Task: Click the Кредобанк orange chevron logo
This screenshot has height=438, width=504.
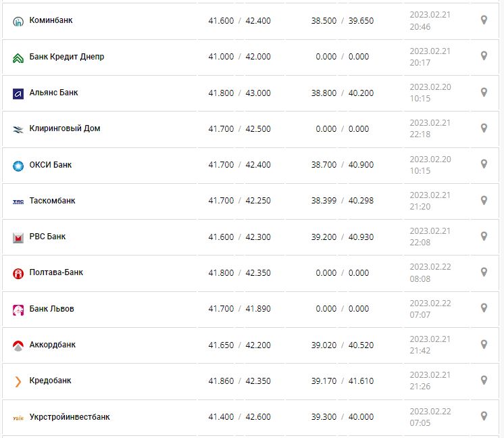Action: (18, 381)
